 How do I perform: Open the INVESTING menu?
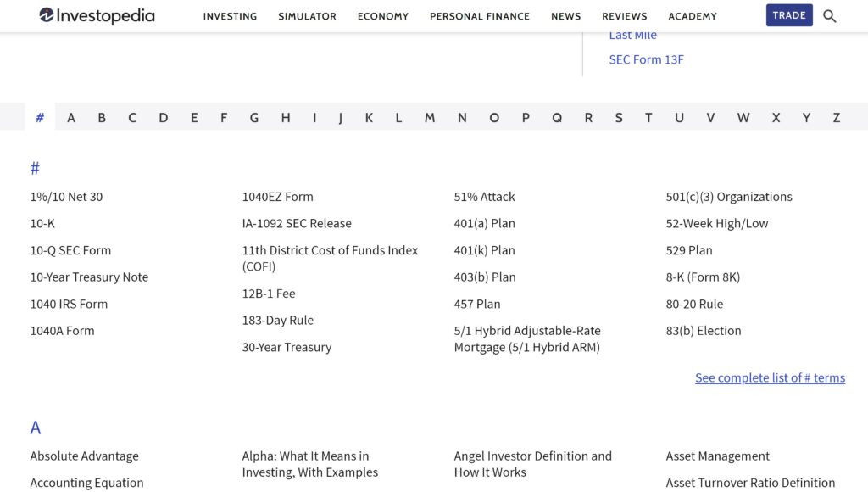(230, 15)
